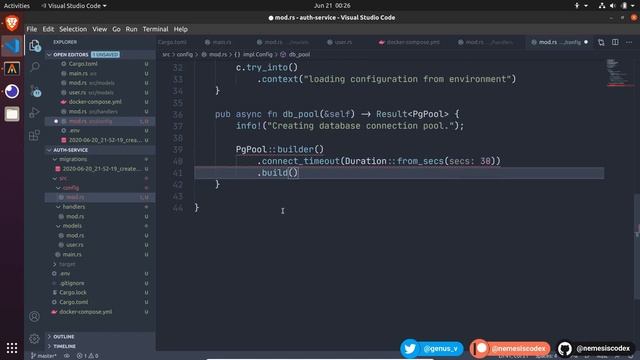Open the Search view in activity bar
This screenshot has height=360, width=640.
(35, 67)
